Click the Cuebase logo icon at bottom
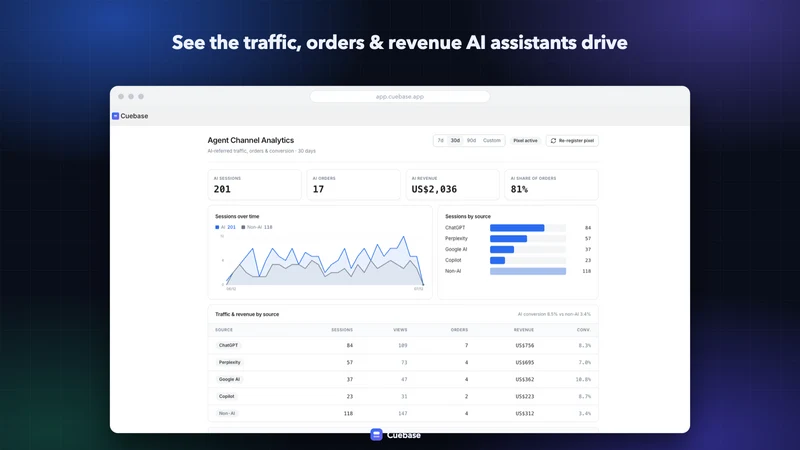 click(376, 435)
